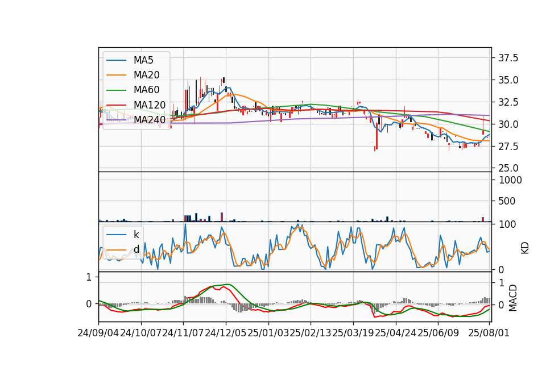The height and width of the screenshot is (392, 546).
Task: Click the MA120 legend label
Action: (x=150, y=105)
